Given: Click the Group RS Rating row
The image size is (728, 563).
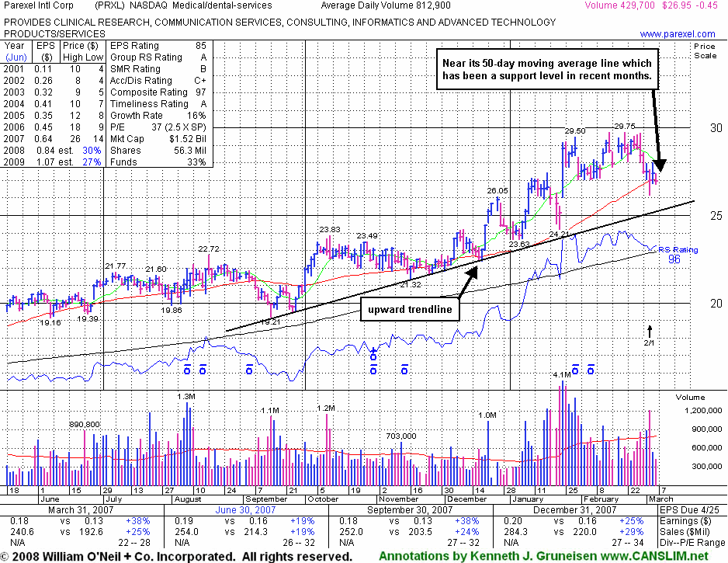Looking at the screenshot, I should 158,57.
